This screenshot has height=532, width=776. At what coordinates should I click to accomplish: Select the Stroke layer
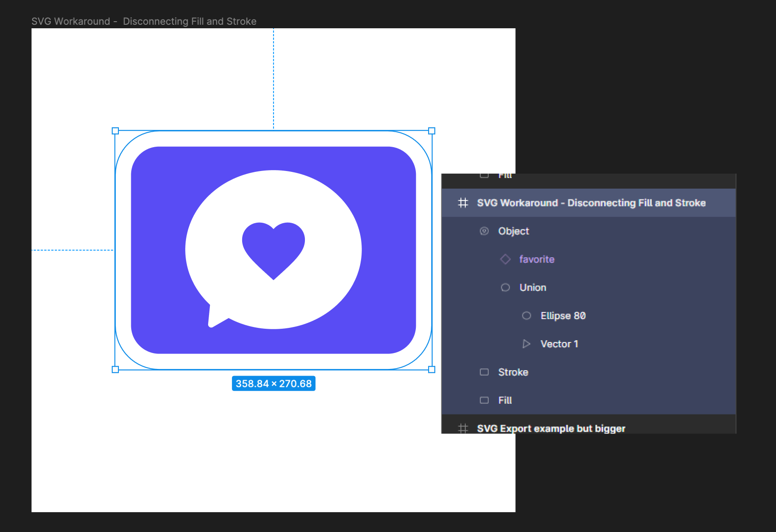(x=589, y=372)
